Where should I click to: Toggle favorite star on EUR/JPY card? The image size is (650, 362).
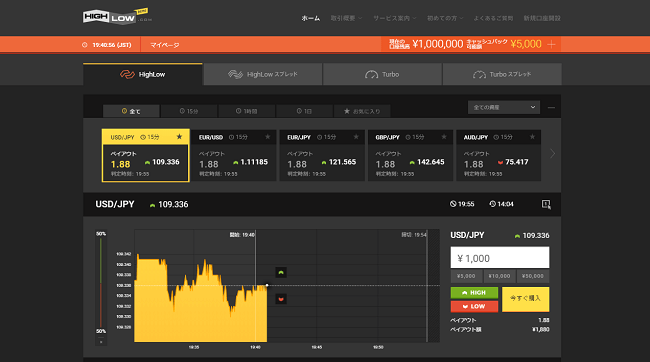click(356, 137)
